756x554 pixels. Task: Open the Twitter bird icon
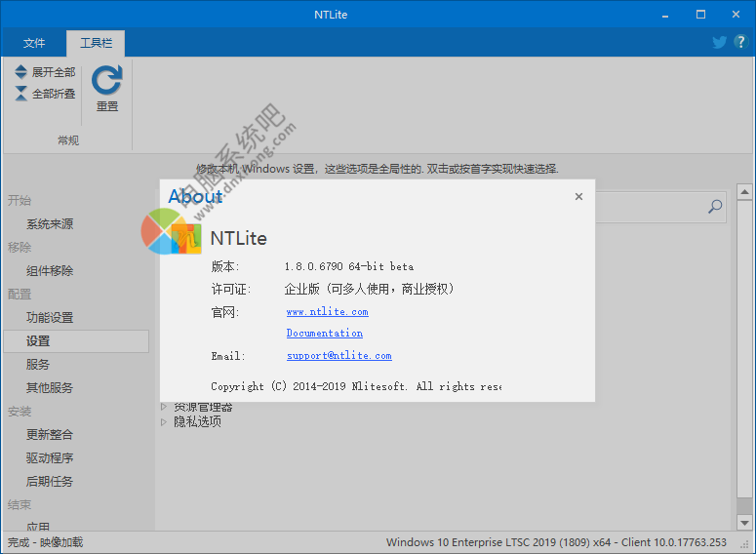719,43
